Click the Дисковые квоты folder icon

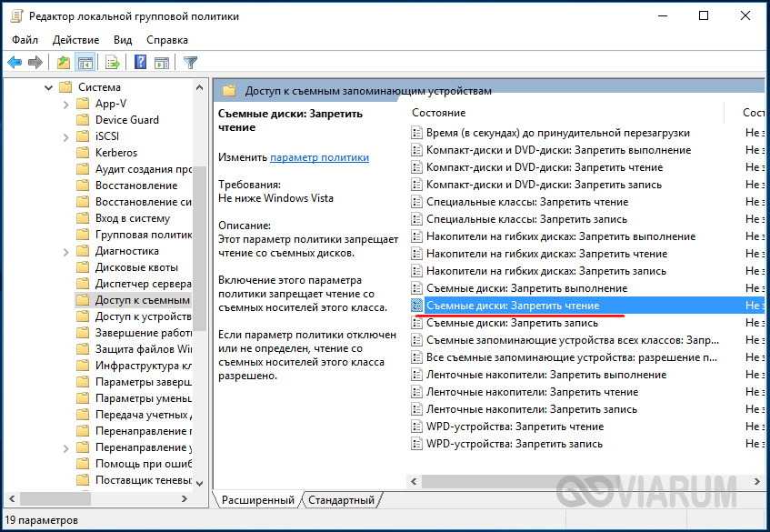83,267
